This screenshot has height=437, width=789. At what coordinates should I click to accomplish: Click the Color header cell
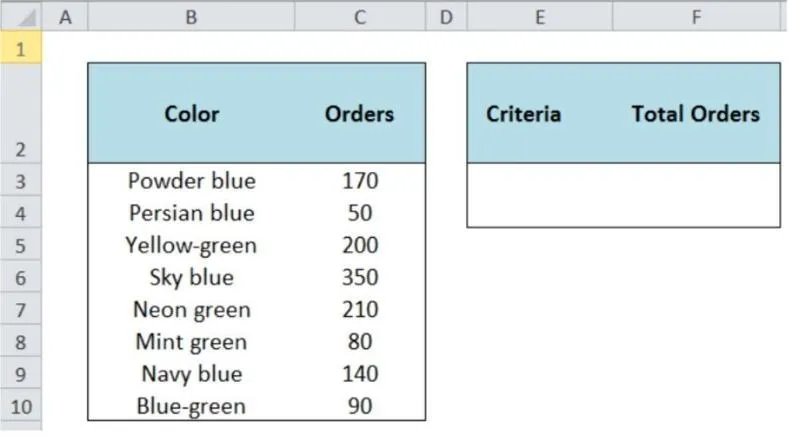click(x=191, y=114)
